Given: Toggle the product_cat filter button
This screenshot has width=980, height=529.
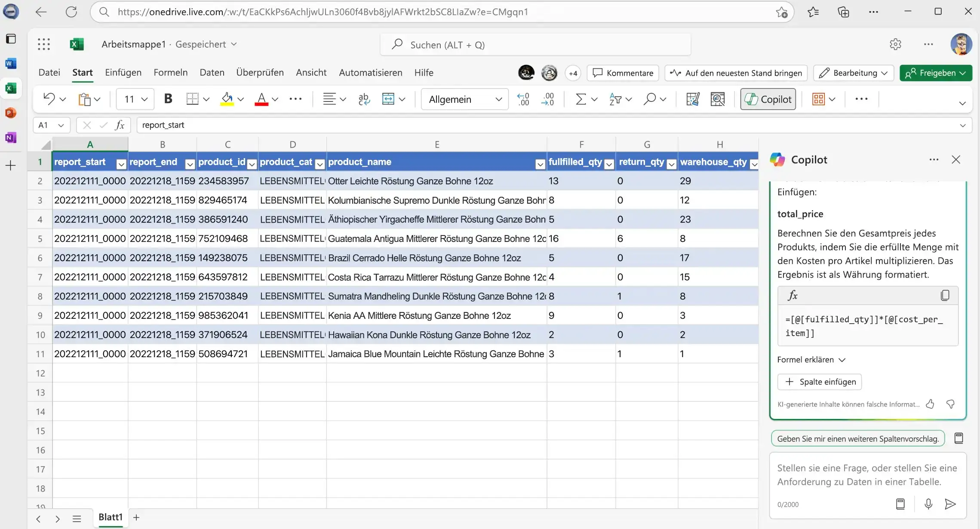Looking at the screenshot, I should 319,164.
